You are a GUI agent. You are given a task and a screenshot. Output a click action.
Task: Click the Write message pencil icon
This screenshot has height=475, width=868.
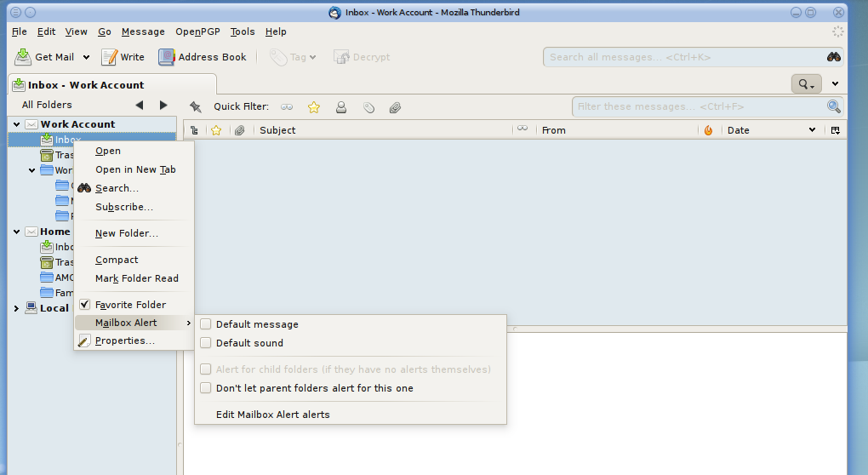coord(110,56)
